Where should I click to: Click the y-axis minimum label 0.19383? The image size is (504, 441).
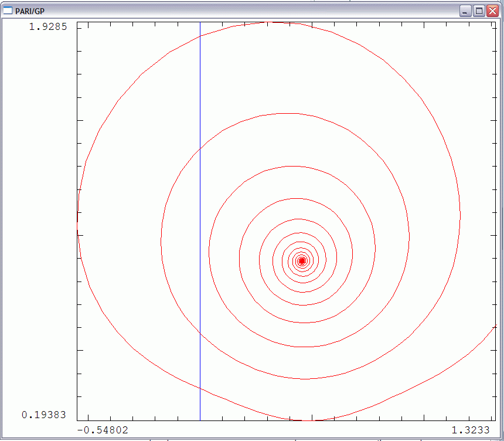[x=44, y=415]
